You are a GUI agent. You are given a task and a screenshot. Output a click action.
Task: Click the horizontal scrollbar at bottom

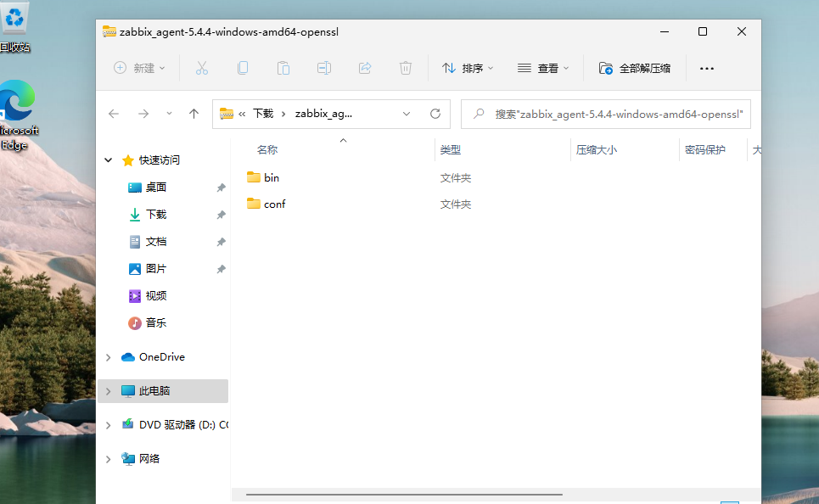(404, 494)
